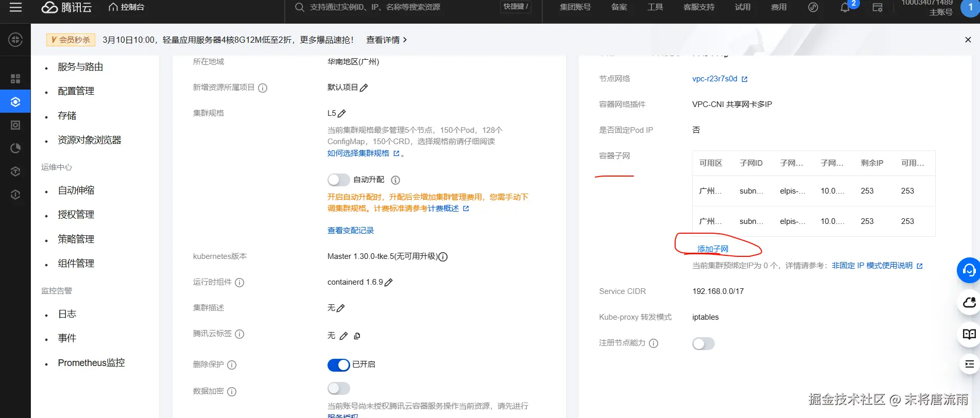The height and width of the screenshot is (418, 980).
Task: Show info icon beside Kubernetes master version
Action: [443, 257]
